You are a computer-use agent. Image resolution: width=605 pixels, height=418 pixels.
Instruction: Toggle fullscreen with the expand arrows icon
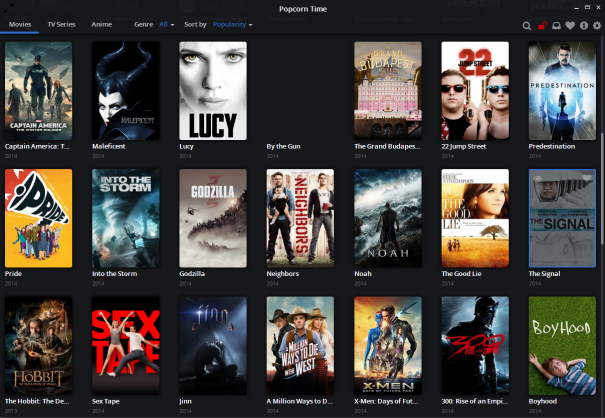pyautogui.click(x=8, y=8)
